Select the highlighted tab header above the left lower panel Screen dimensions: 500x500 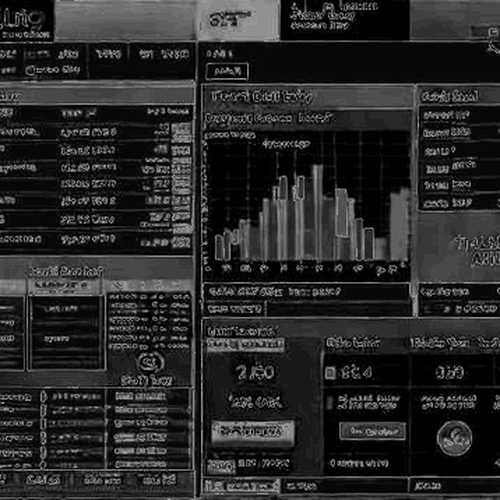coord(64,287)
